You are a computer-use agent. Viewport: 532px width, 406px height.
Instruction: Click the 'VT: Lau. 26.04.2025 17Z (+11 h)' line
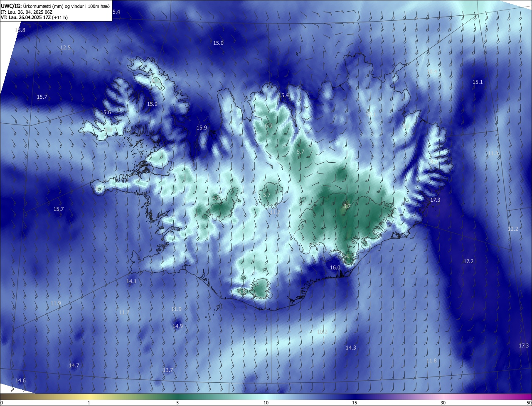[x=34, y=17]
